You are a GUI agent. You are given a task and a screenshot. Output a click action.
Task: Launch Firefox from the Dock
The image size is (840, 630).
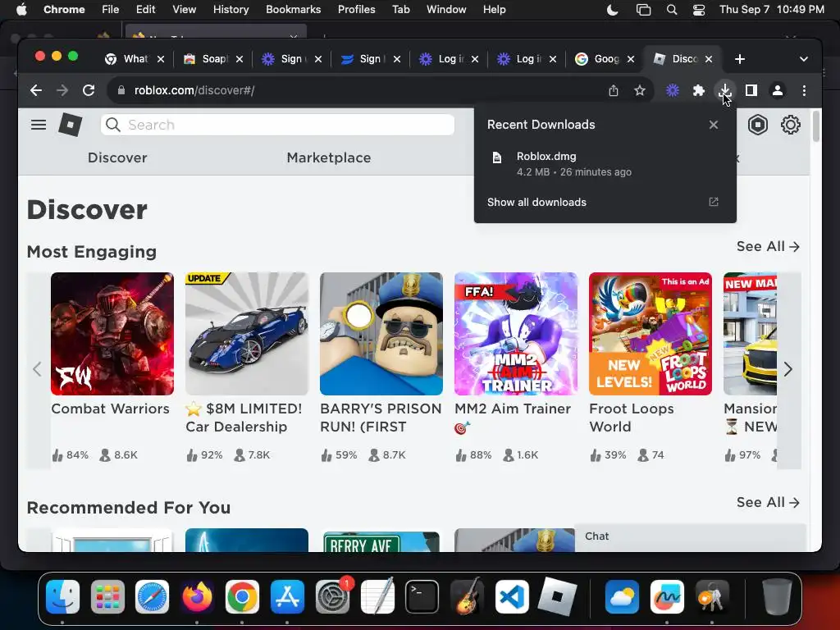pyautogui.click(x=197, y=597)
